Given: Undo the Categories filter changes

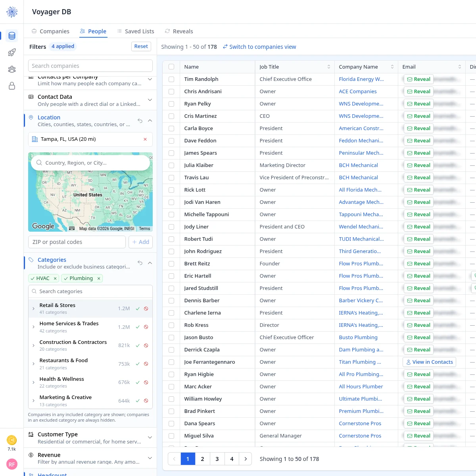Looking at the screenshot, I should pos(140,263).
